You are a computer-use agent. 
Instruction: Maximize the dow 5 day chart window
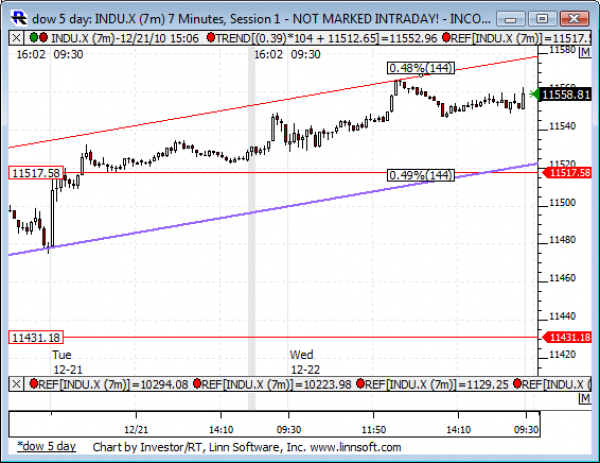(542, 19)
